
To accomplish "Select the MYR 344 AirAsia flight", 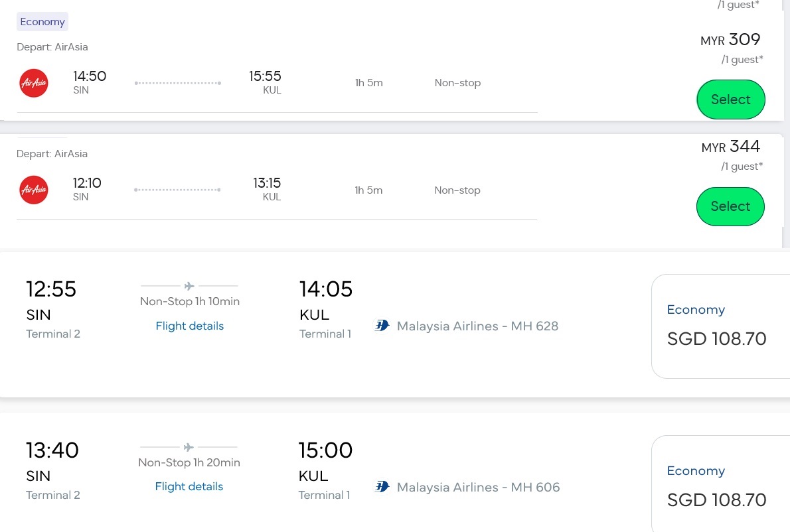I will coord(730,206).
